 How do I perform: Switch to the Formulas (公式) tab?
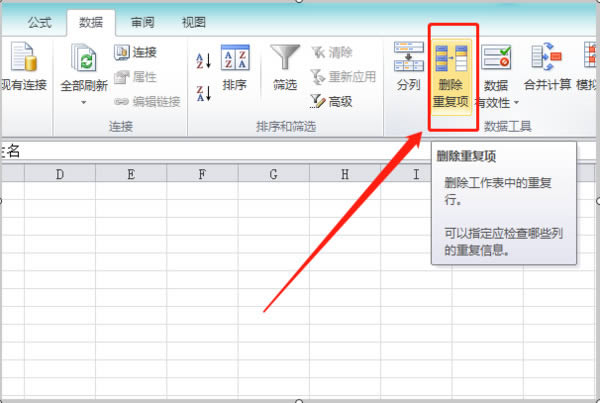pos(39,22)
